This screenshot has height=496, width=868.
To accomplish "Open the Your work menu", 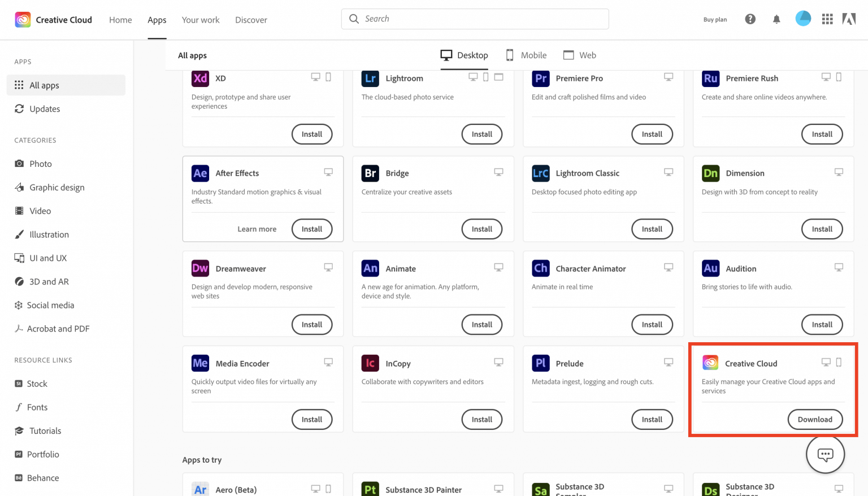I will click(x=201, y=20).
